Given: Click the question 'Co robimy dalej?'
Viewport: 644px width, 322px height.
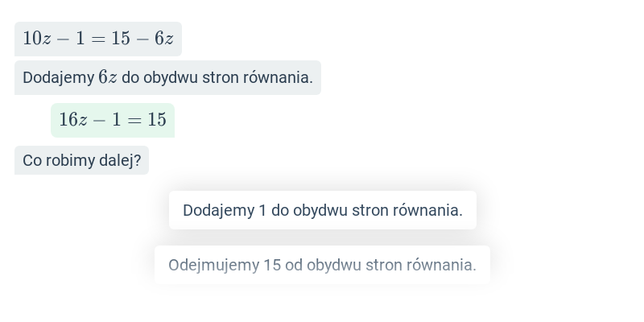Looking at the screenshot, I should click(82, 160).
